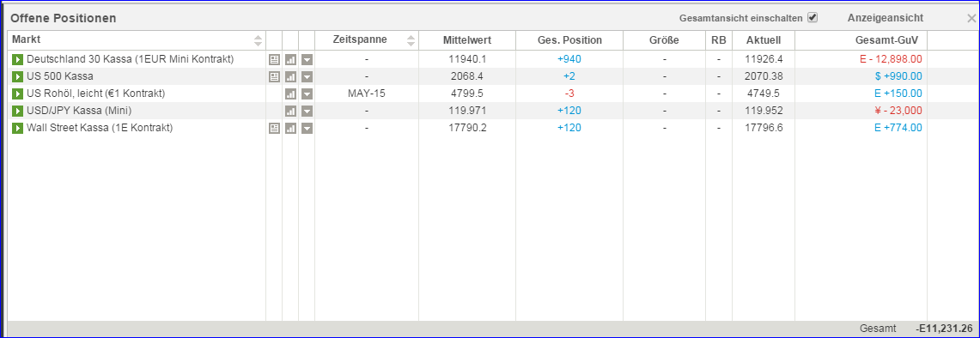Sort by Markt column arrows
The width and height of the screenshot is (980, 338).
259,40
